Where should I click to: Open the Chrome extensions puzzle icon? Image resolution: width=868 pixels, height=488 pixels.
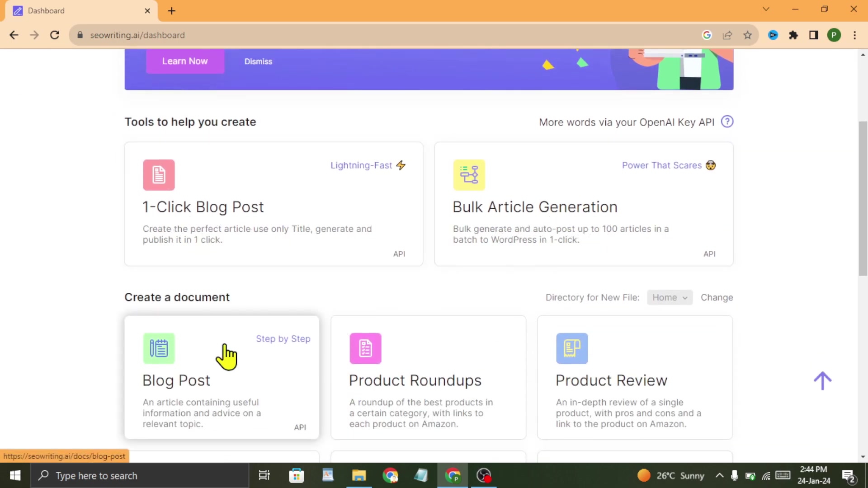point(793,35)
